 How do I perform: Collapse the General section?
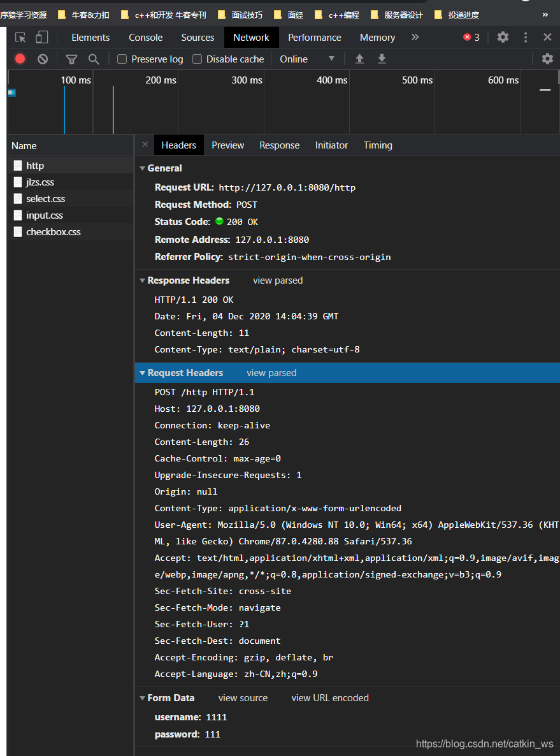coord(142,168)
